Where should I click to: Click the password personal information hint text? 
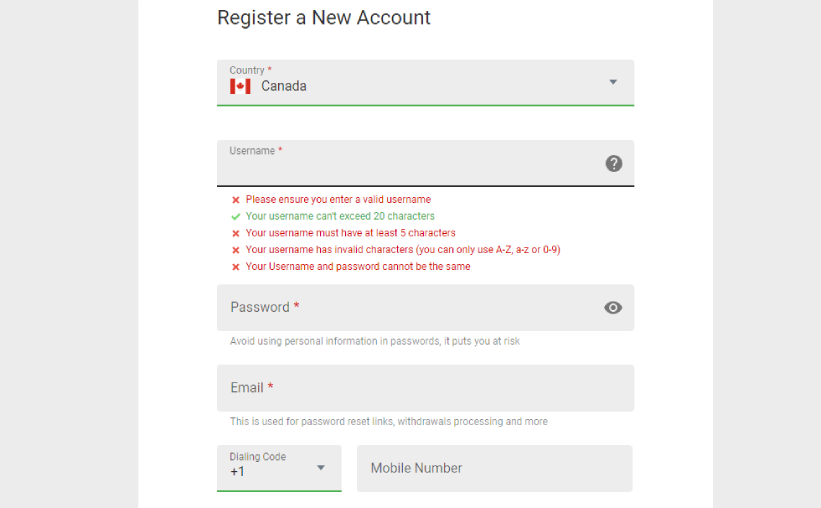point(375,341)
